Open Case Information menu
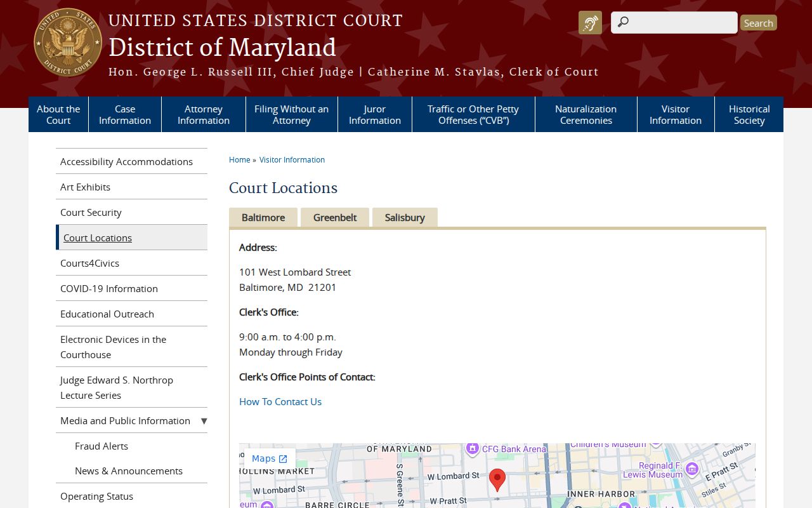This screenshot has height=508, width=812. [x=125, y=114]
